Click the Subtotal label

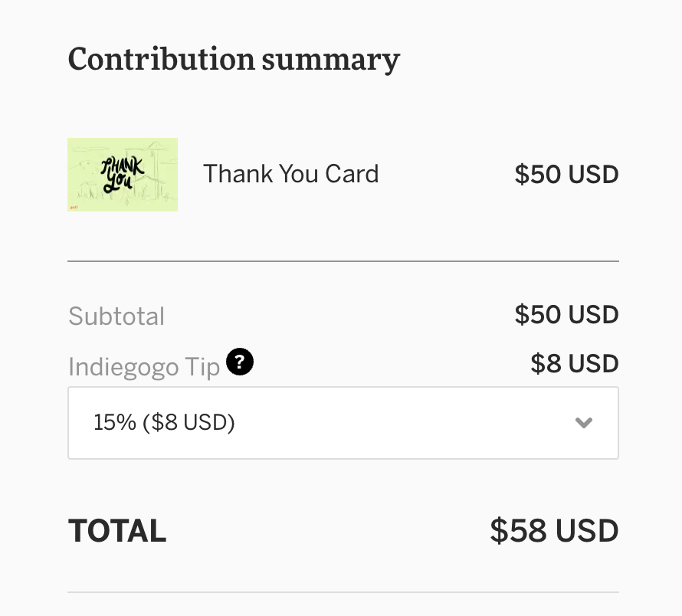click(x=116, y=315)
